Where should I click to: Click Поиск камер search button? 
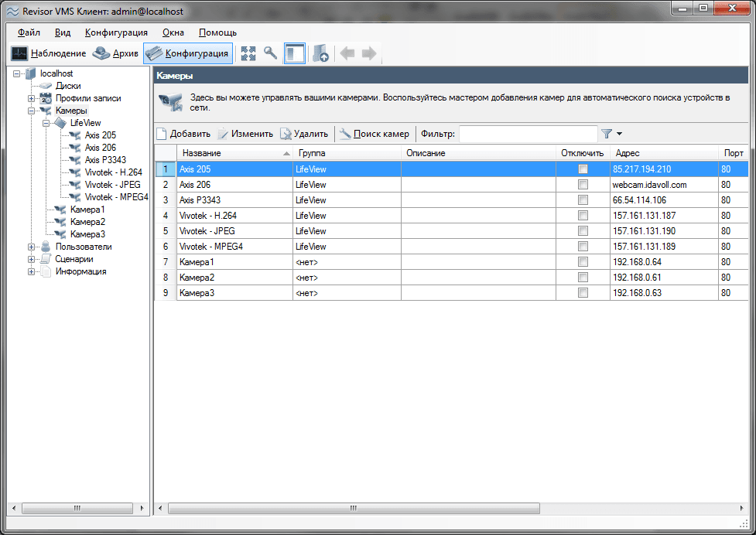click(375, 134)
